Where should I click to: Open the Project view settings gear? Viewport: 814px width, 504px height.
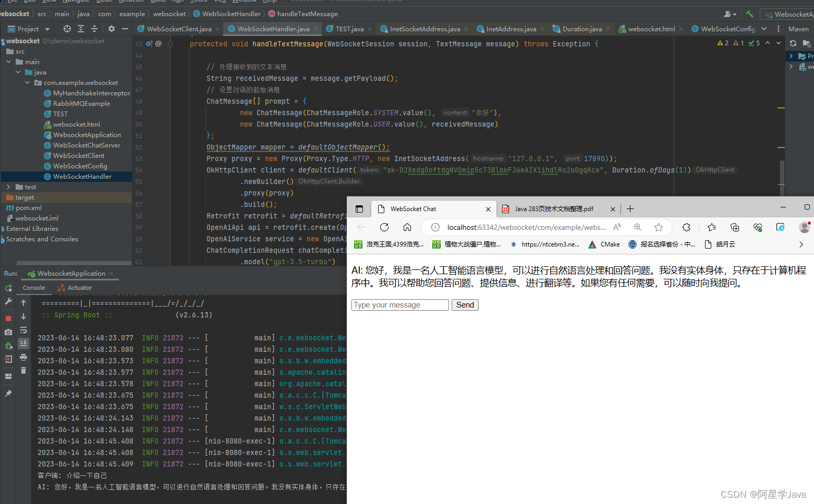tap(111, 29)
